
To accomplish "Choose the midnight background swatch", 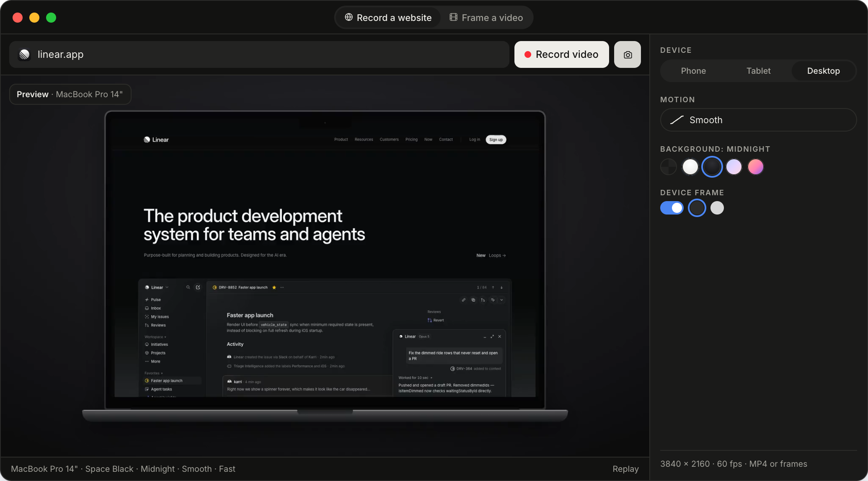I will [x=712, y=167].
